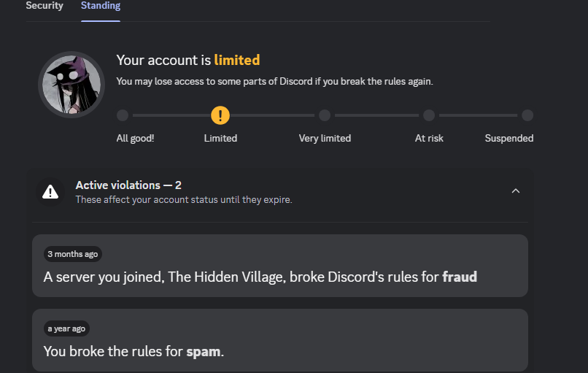Select the Standing tab

pyautogui.click(x=101, y=6)
